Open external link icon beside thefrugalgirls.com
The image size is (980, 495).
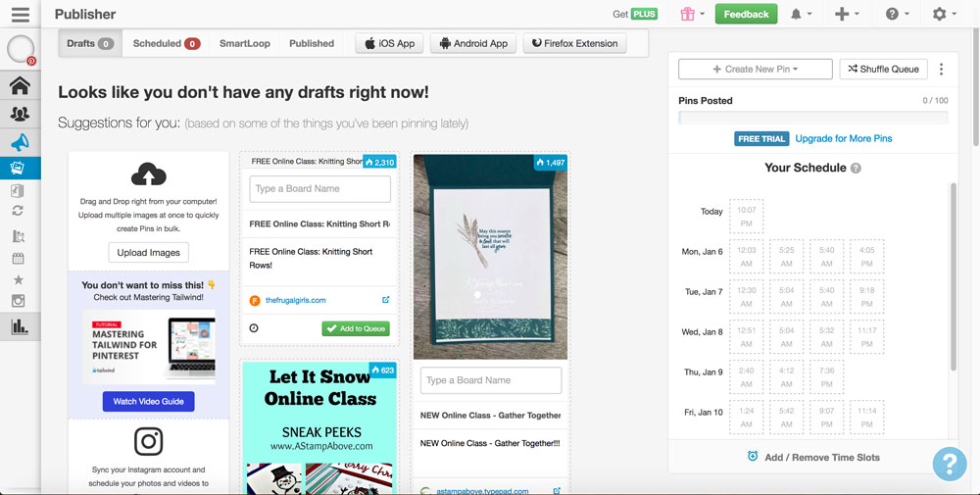385,300
